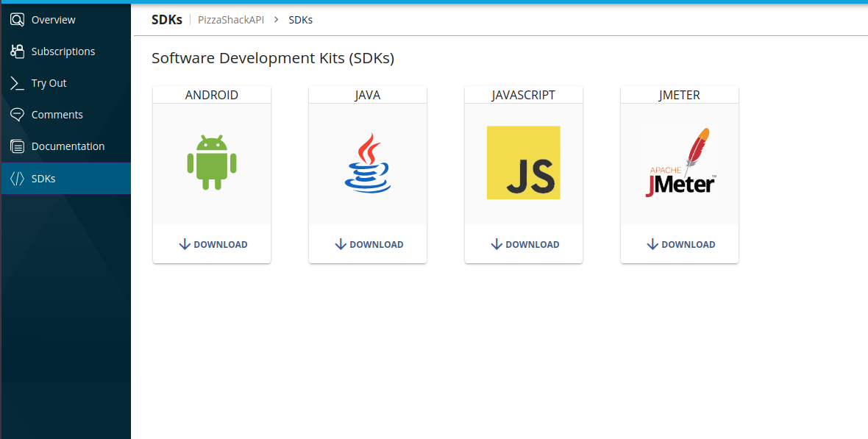Click the bold SDKs page title

tap(167, 20)
